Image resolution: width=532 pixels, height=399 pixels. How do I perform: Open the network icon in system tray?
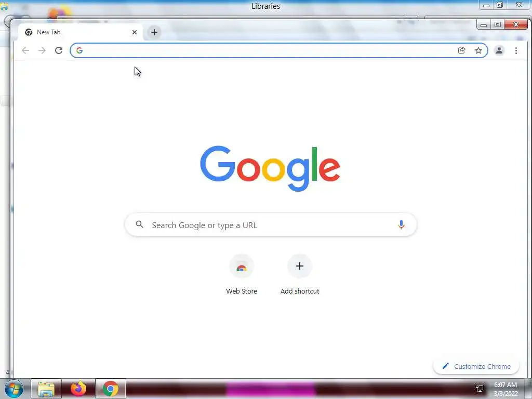click(480, 389)
